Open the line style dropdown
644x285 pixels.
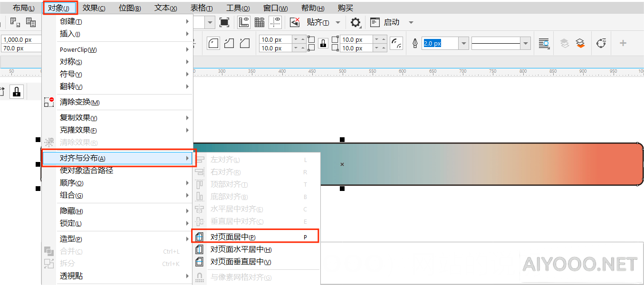tap(525, 44)
